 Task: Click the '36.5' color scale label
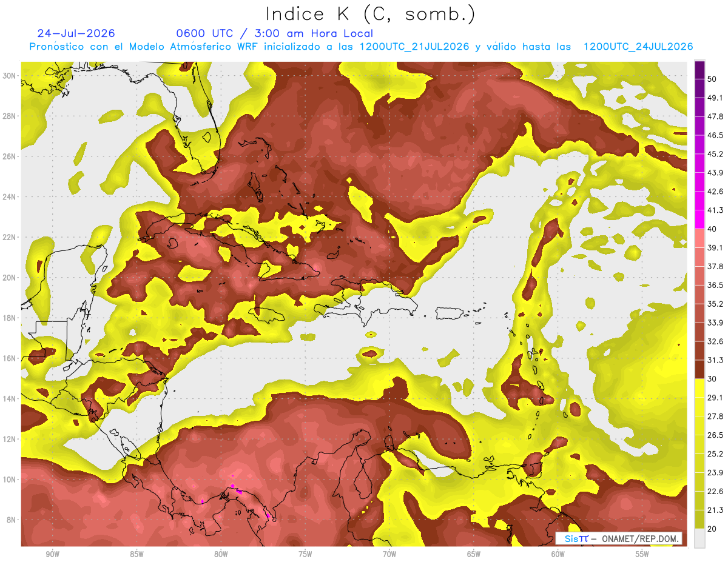click(715, 285)
